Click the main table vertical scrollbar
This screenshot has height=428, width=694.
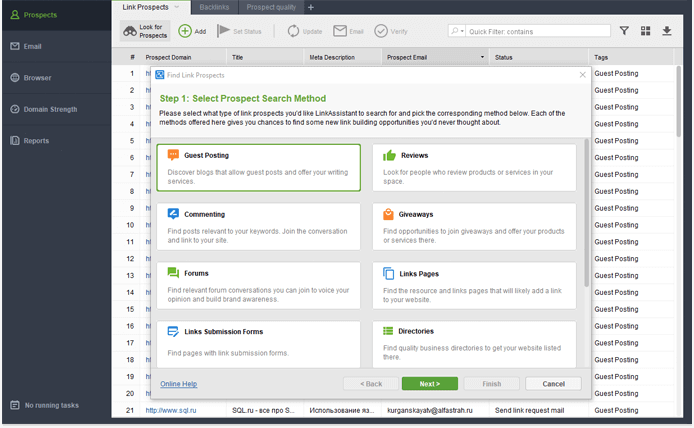(679, 102)
